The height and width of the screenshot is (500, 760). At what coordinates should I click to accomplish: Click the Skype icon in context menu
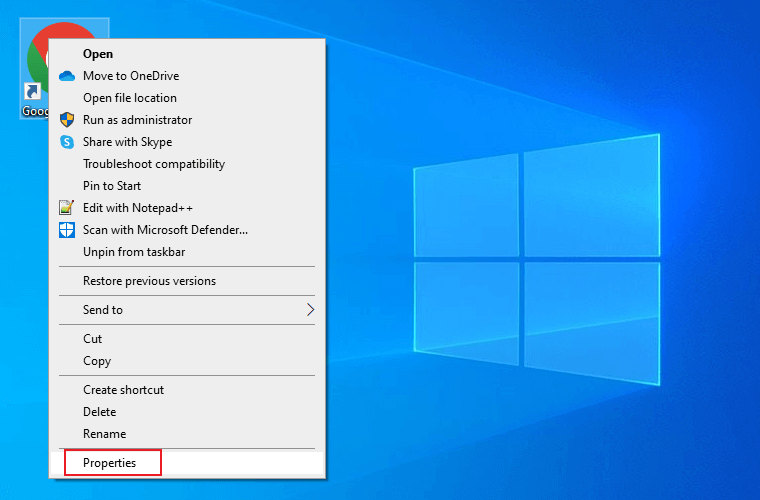[x=67, y=142]
